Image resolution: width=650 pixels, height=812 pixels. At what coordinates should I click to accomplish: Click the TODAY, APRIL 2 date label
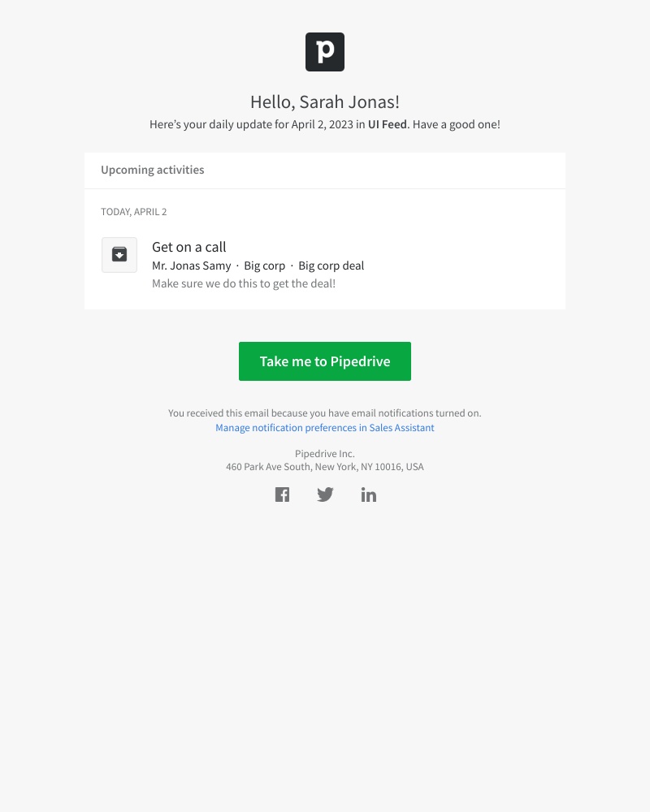[x=134, y=212]
